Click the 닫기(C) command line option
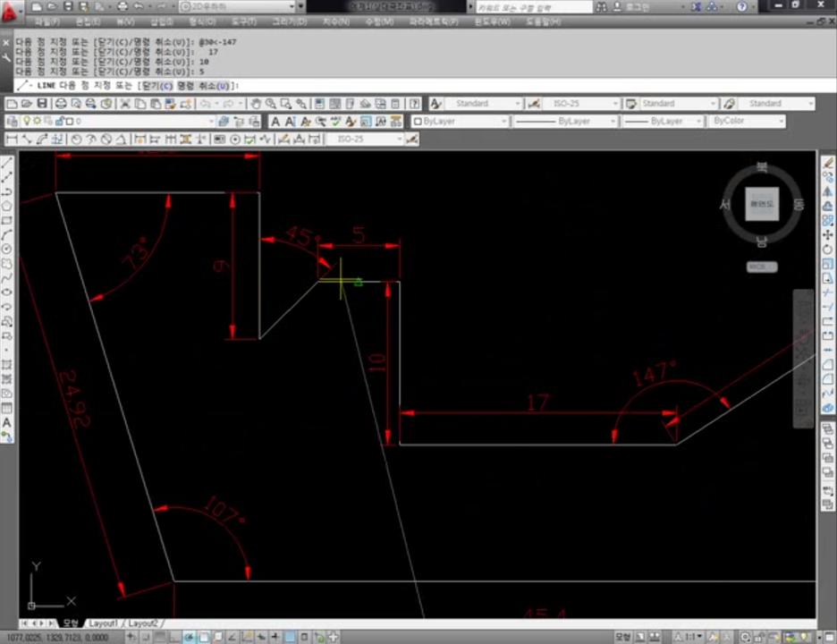This screenshot has height=644, width=837. 157,86
